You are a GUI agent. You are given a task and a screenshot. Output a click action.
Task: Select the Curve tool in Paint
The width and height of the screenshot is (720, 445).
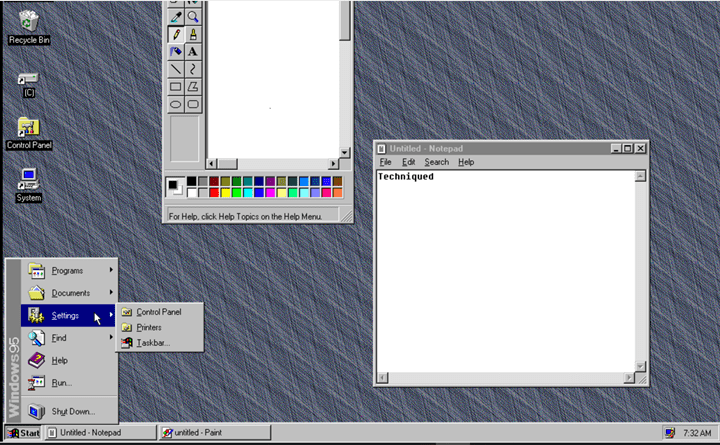click(193, 69)
